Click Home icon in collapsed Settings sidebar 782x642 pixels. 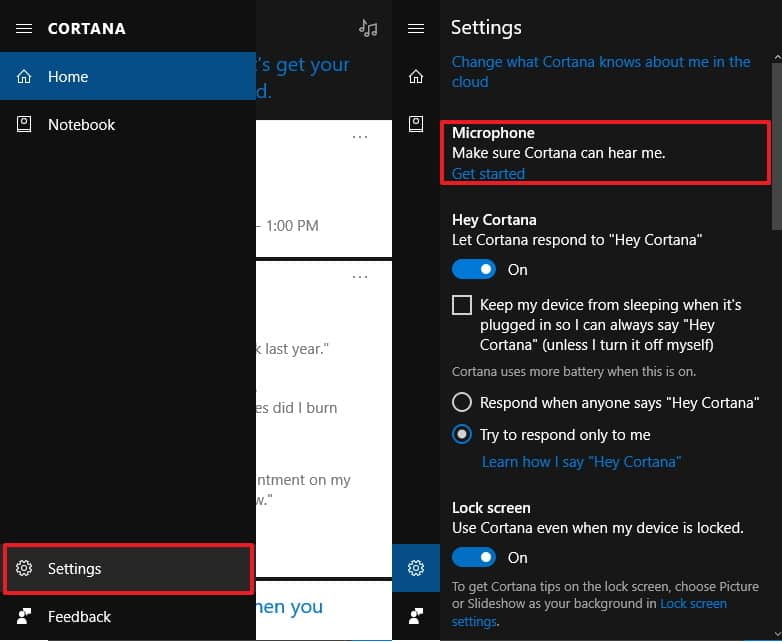point(416,76)
